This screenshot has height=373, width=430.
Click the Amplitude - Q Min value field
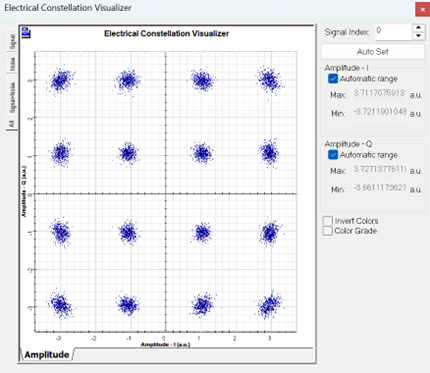pyautogui.click(x=380, y=188)
